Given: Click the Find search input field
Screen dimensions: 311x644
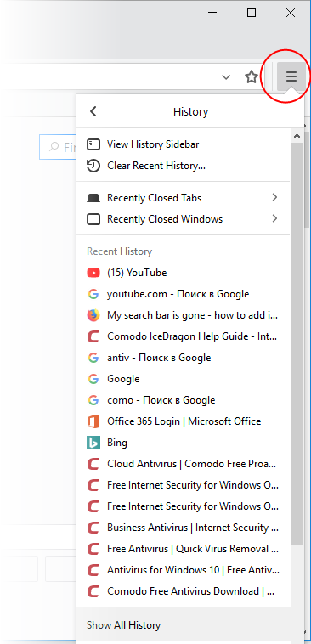Looking at the screenshot, I should 58,147.
